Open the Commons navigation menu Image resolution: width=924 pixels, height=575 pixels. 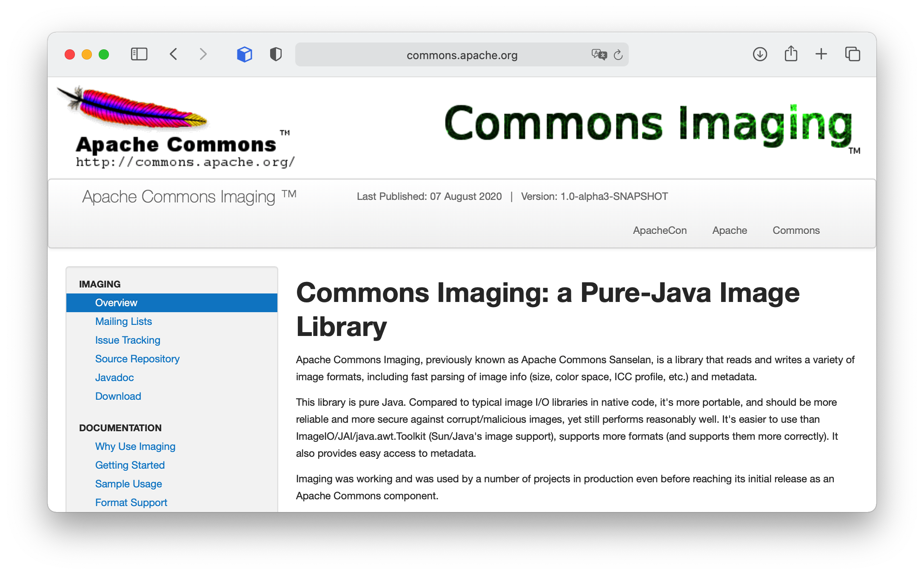796,231
